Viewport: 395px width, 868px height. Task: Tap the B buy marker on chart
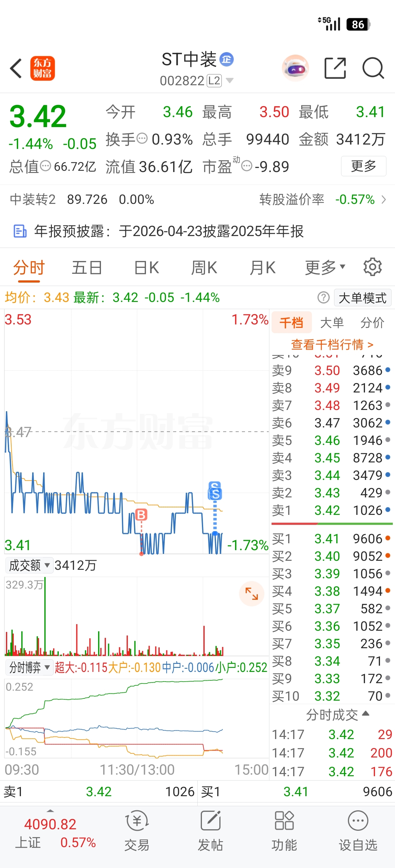point(141,515)
